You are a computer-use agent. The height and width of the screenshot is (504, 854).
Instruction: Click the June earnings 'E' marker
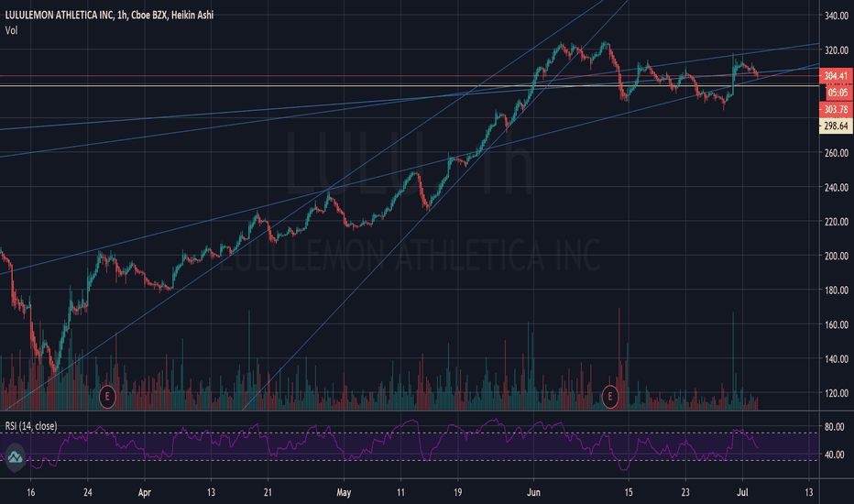point(610,396)
